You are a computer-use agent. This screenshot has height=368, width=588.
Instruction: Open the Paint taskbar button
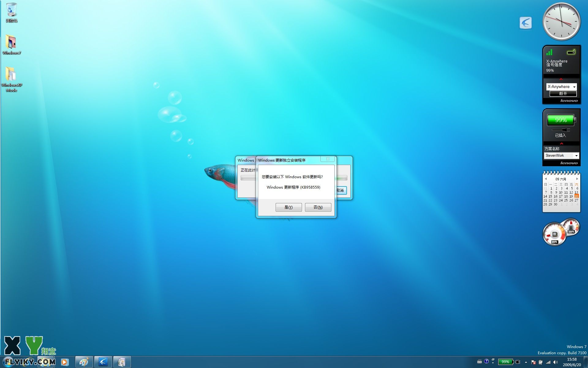84,362
